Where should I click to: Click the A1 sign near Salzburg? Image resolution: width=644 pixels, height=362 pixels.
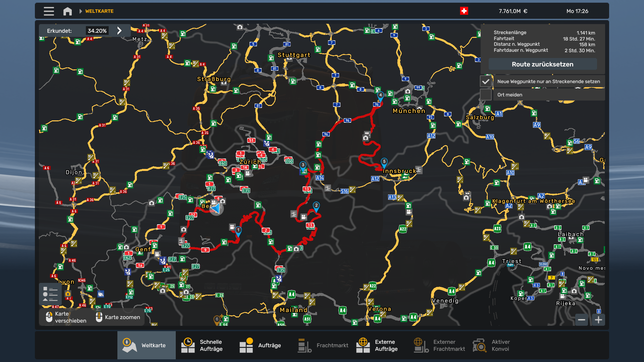click(499, 114)
